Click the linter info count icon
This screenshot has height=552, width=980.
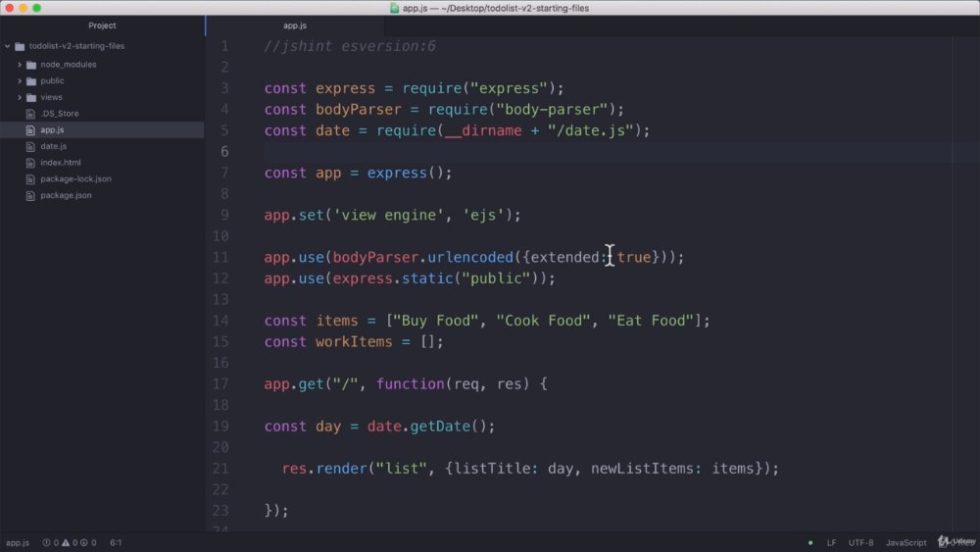[83, 542]
